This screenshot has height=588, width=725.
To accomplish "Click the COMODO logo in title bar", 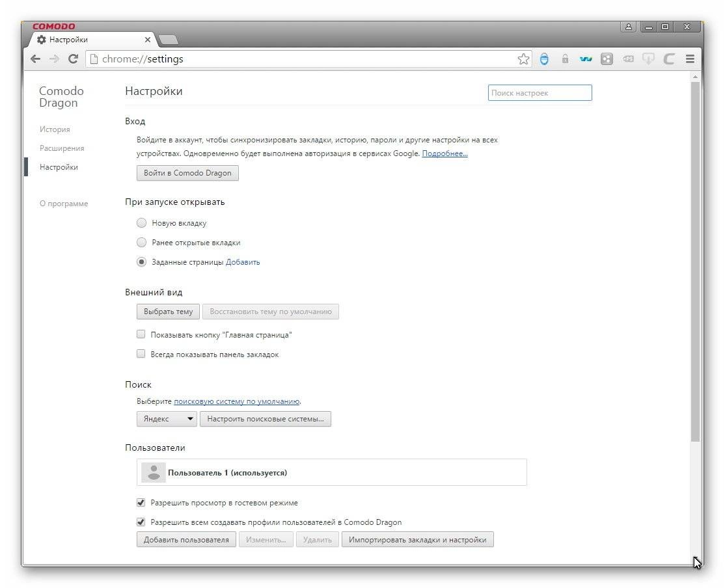I will (x=53, y=27).
